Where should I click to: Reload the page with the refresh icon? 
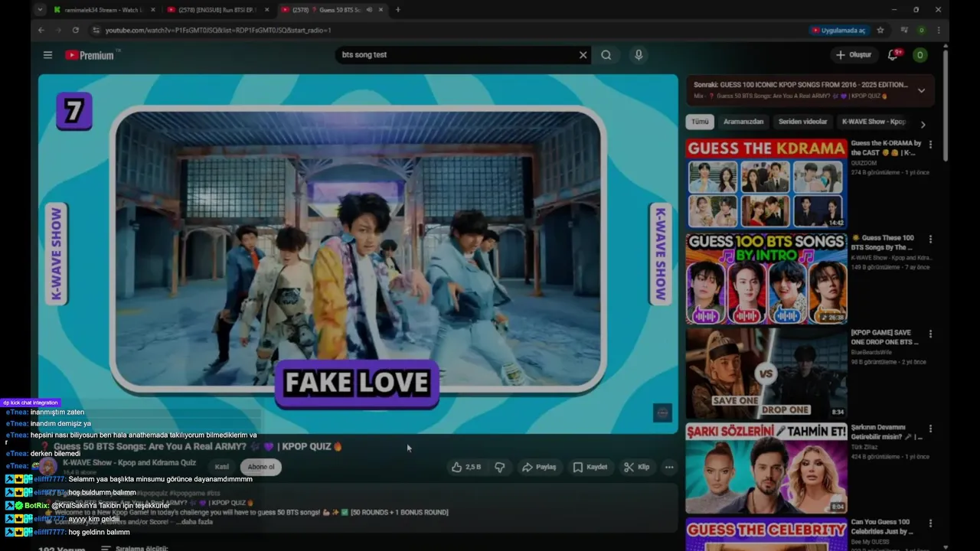75,30
